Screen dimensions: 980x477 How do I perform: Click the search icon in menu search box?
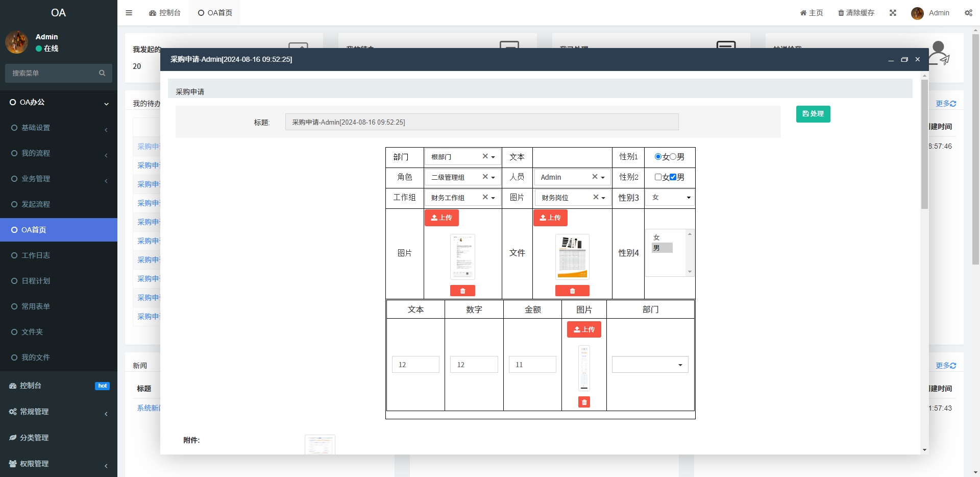click(102, 73)
